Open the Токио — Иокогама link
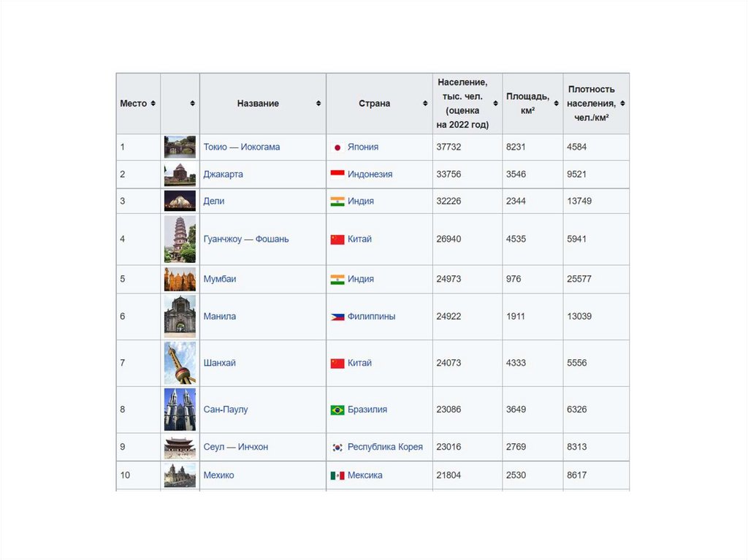The height and width of the screenshot is (560, 748). click(241, 147)
